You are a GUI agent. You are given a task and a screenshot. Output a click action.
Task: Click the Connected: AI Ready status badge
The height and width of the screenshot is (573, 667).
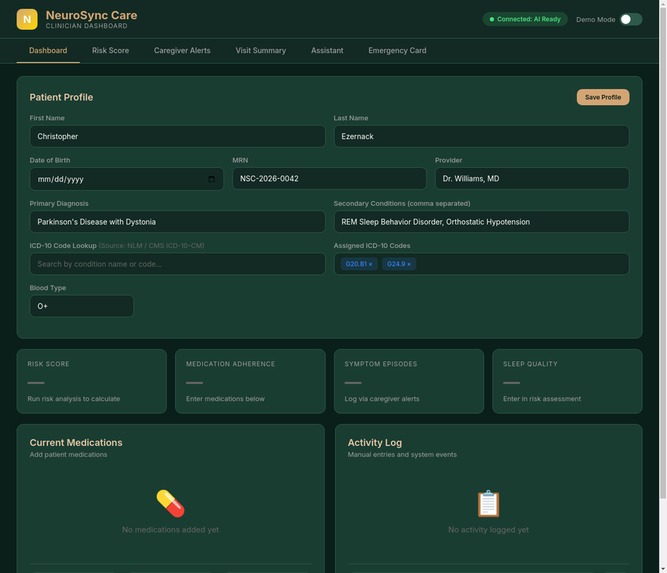pos(525,19)
